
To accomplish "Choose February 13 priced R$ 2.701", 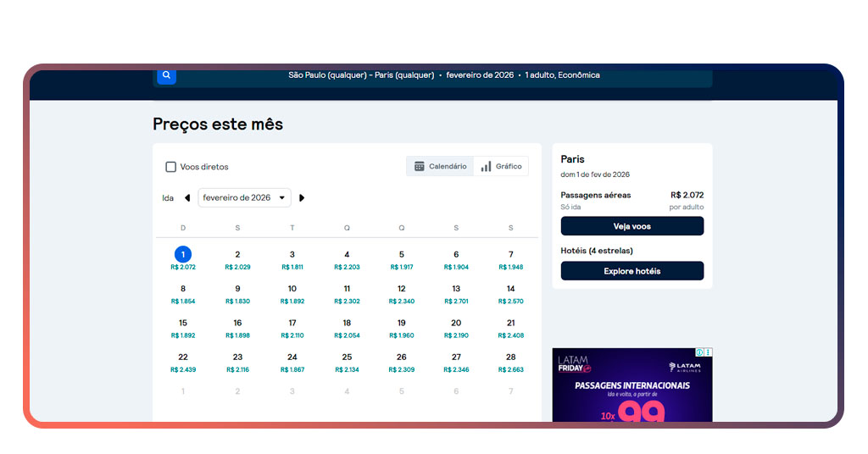I will (x=456, y=294).
